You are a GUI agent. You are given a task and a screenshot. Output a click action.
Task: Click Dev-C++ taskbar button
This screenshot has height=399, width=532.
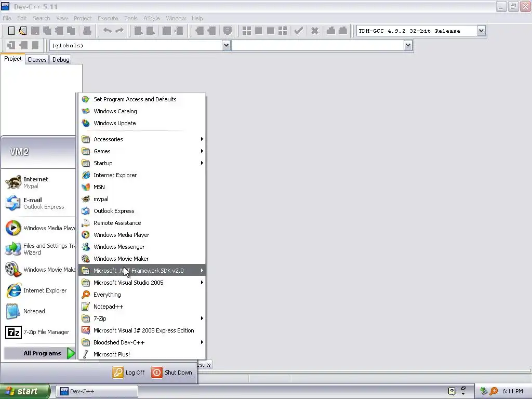tap(97, 391)
